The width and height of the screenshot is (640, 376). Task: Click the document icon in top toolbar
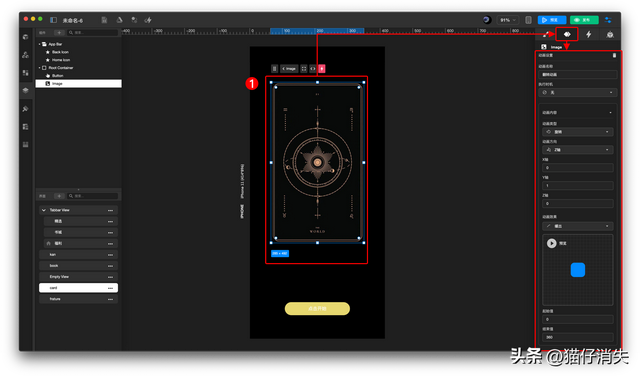104,20
